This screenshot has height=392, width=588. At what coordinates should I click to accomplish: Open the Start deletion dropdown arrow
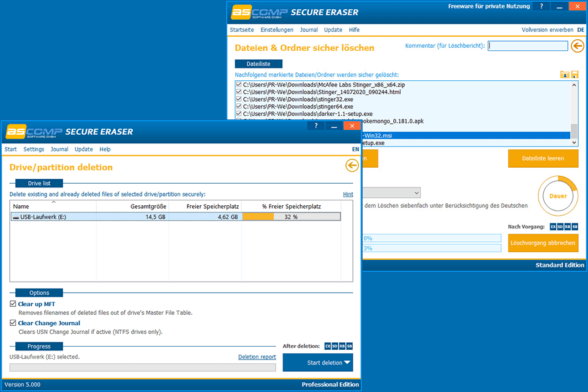347,363
